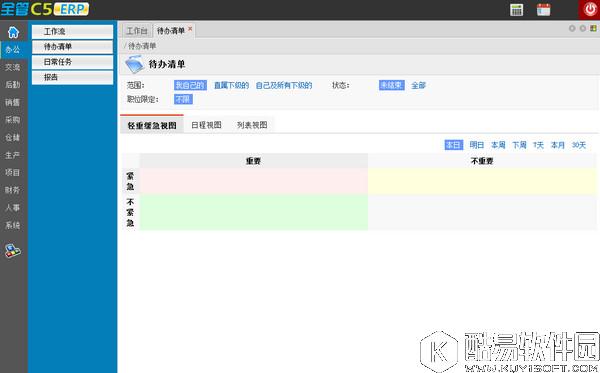Select the 项目 module in sidebar
The height and width of the screenshot is (373, 600).
pos(13,173)
